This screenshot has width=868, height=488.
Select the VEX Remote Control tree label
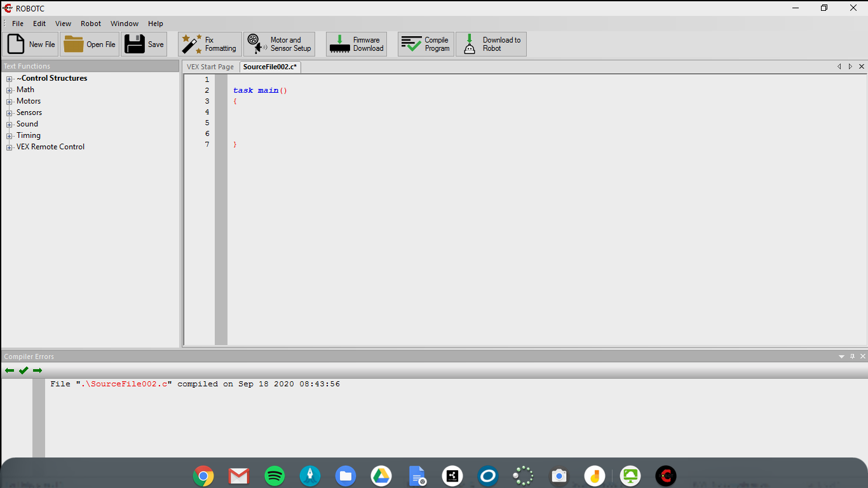click(x=51, y=147)
